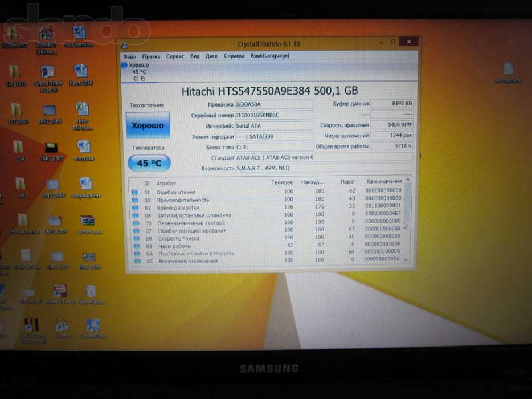Click the Порог column header
The image size is (532, 399).
[x=348, y=182]
